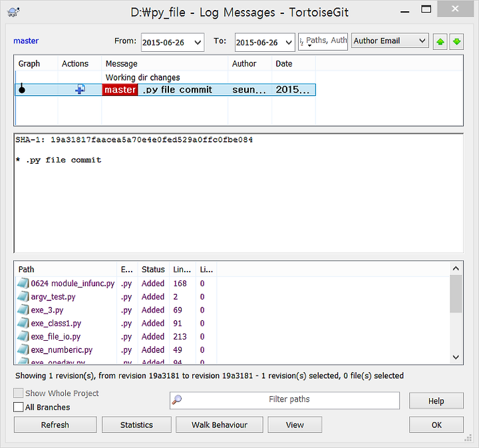Click the Li... lines removed column header
Image resolution: width=479 pixels, height=448 pixels.
pyautogui.click(x=206, y=269)
